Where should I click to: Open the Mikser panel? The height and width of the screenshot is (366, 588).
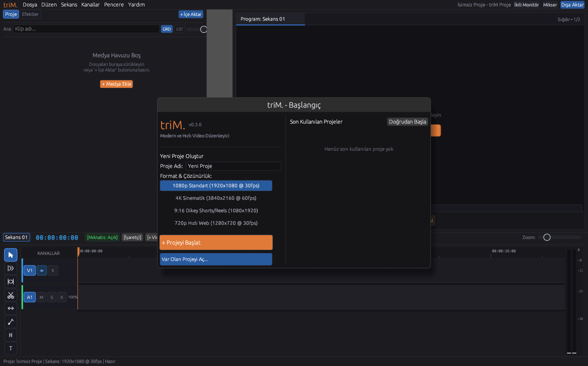550,5
